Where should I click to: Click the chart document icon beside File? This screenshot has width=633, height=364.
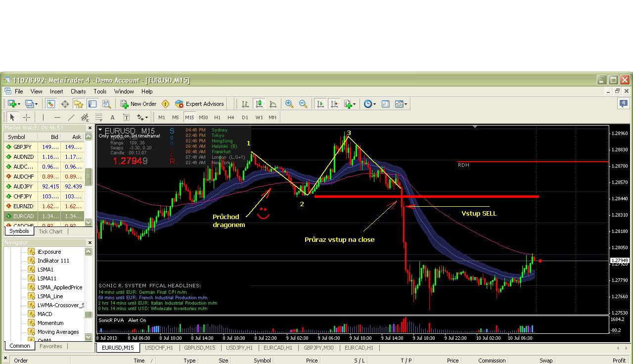click(7, 91)
